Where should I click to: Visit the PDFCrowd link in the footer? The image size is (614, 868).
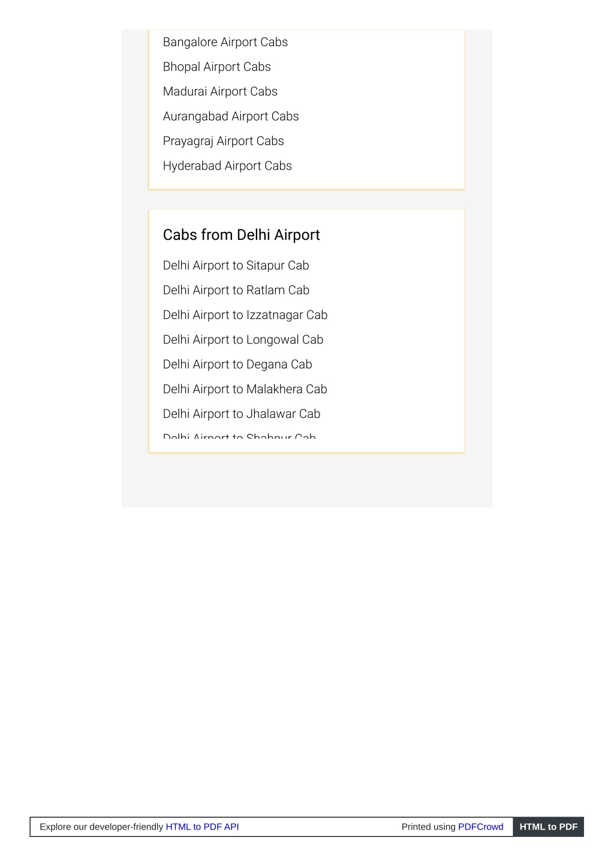[481, 827]
